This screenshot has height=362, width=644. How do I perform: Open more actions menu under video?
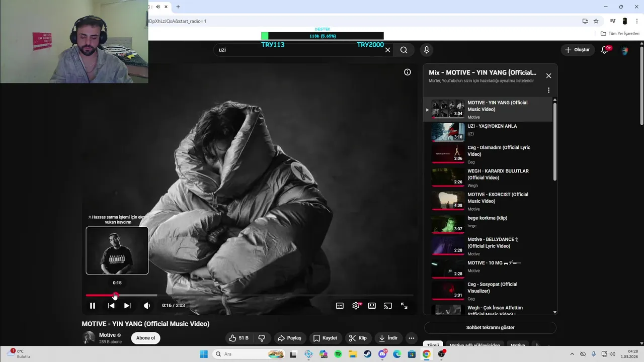pyautogui.click(x=412, y=338)
